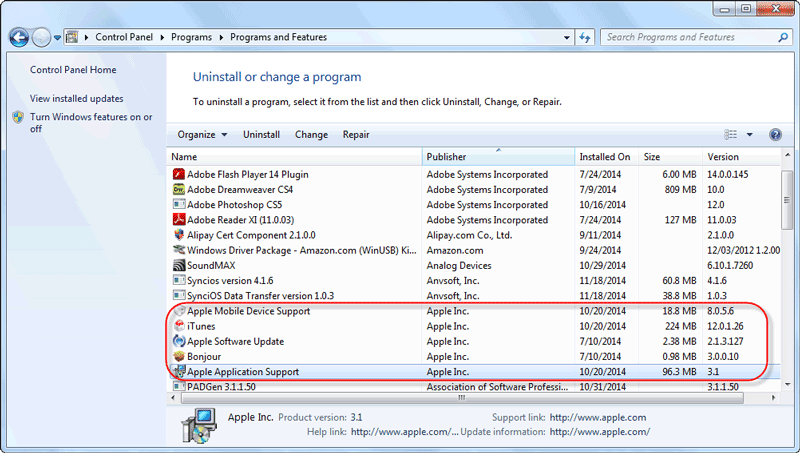The image size is (800, 453).
Task: Open the recent pages dropdown arrow
Action: (57, 37)
